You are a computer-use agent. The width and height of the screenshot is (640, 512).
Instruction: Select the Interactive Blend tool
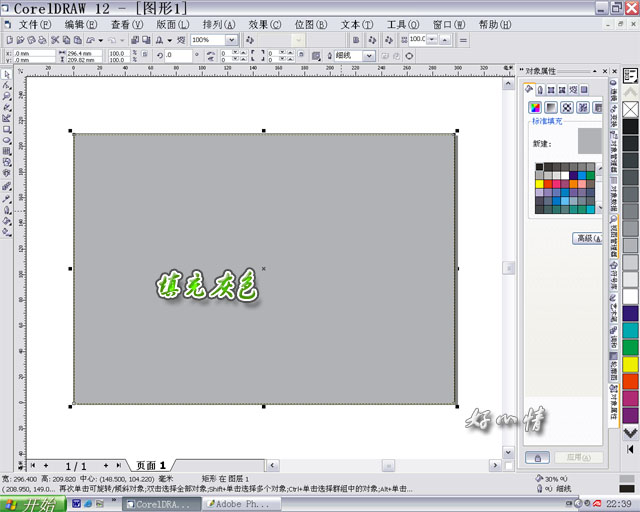click(7, 187)
